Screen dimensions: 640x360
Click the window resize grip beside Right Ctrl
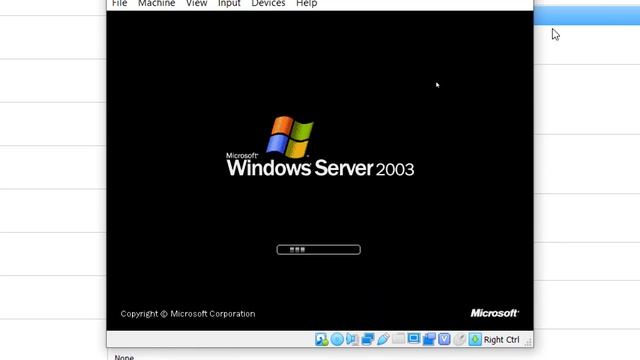[528, 342]
